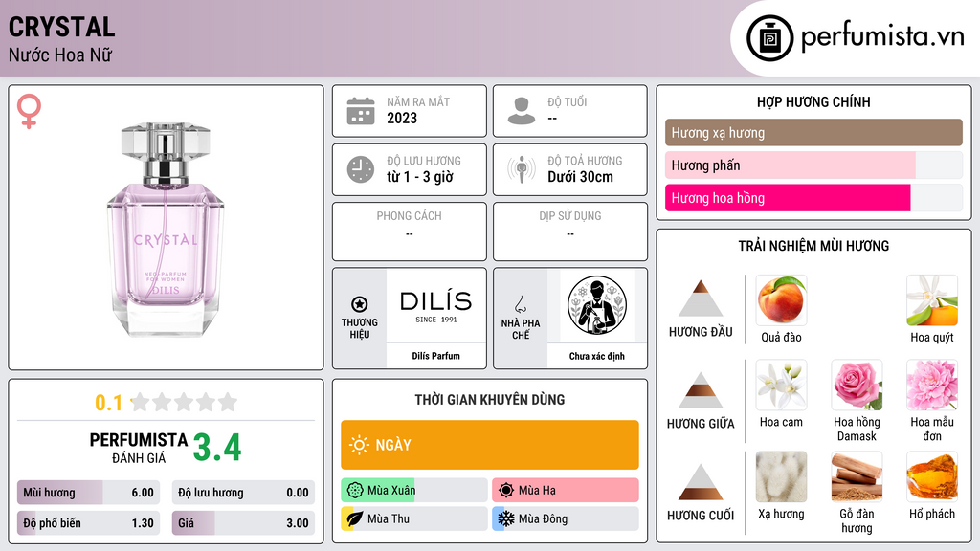This screenshot has width=980, height=551.
Task: Click the Giá 3.00 score bar
Action: click(x=243, y=523)
